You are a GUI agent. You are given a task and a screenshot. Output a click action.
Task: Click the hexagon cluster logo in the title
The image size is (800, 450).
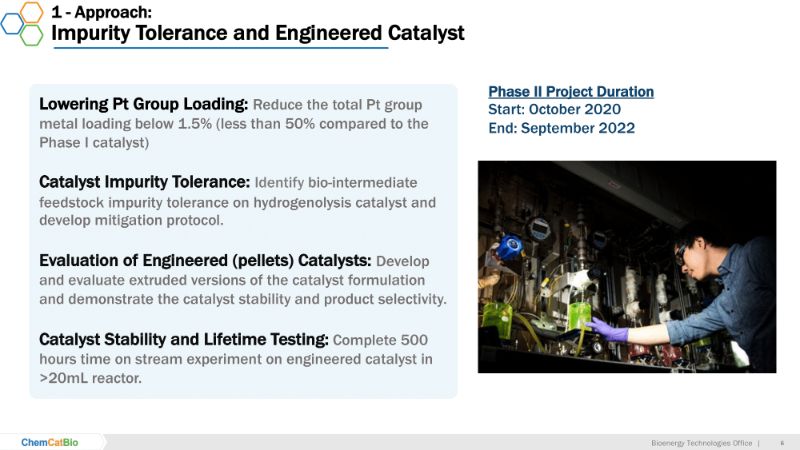tap(24, 23)
